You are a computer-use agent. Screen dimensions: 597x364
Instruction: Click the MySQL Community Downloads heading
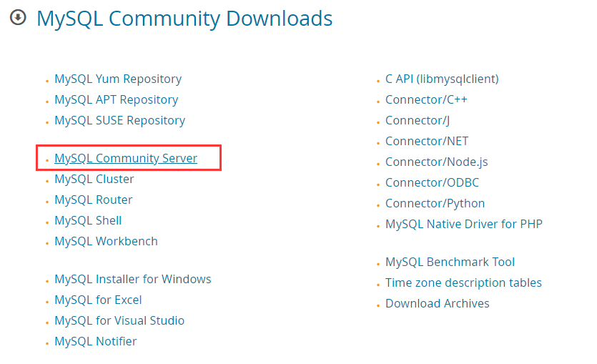[x=184, y=19]
